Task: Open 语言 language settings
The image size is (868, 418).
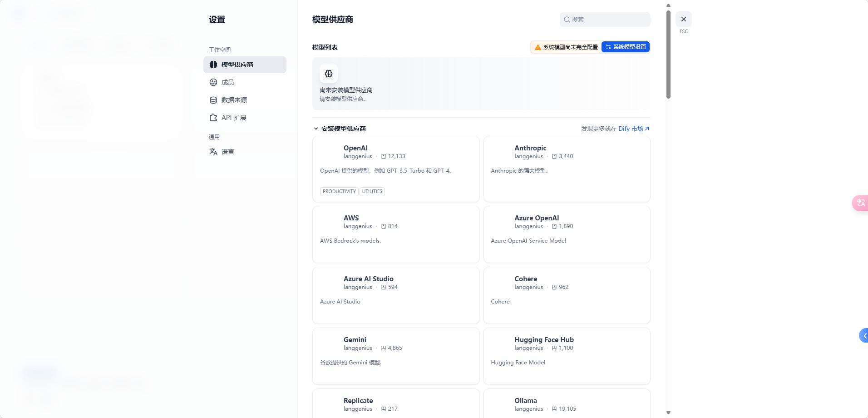Action: pyautogui.click(x=245, y=152)
